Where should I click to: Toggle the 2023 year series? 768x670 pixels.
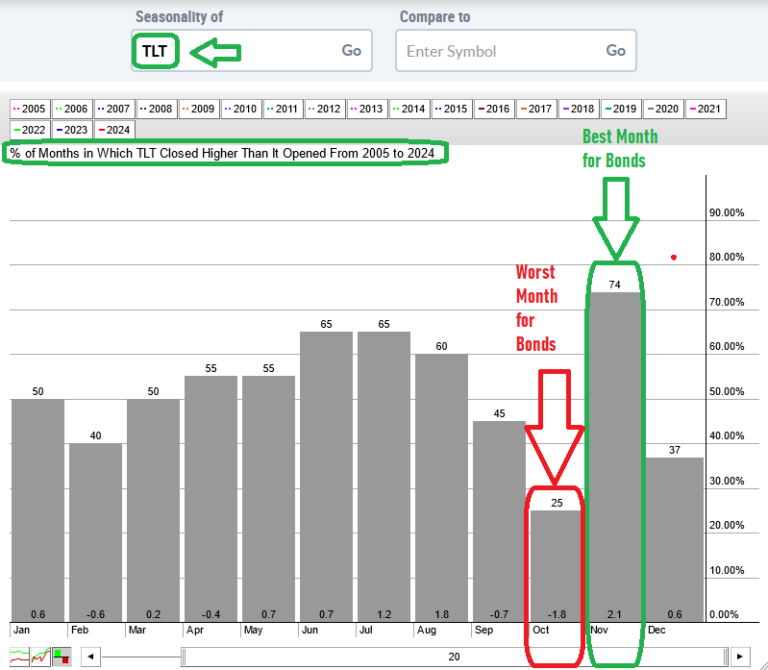(72, 130)
